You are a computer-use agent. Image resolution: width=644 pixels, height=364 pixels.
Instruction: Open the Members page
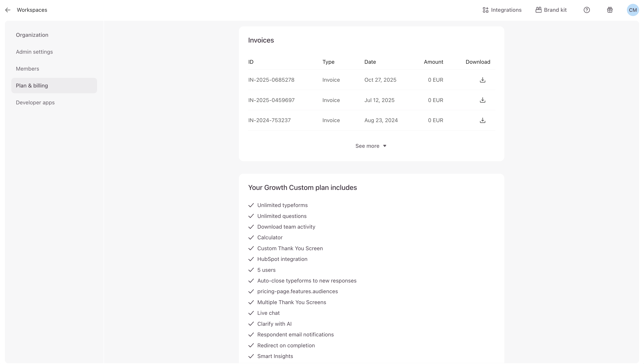tap(28, 69)
